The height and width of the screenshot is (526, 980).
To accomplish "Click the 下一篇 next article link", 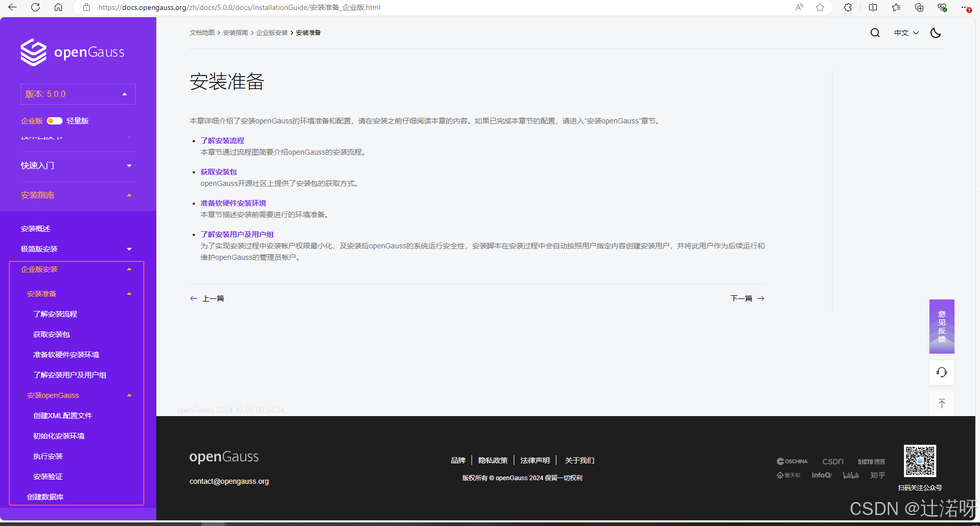I will point(741,298).
